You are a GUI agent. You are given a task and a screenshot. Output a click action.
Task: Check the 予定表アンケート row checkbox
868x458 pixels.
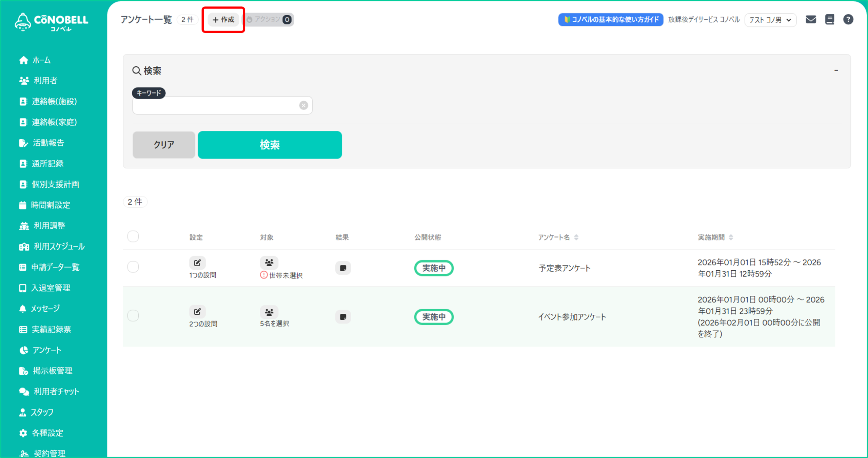(133, 267)
